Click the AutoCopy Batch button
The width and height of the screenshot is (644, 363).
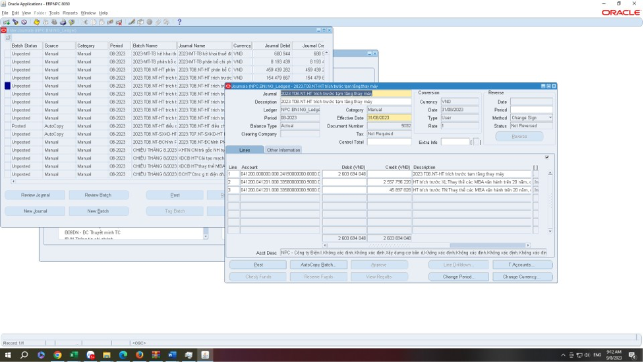318,265
